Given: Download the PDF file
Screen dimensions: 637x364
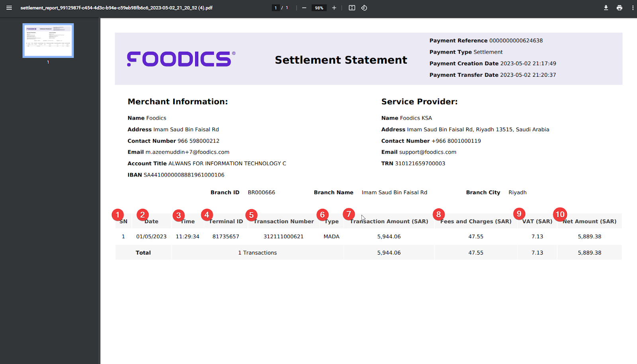Looking at the screenshot, I should click(x=606, y=8).
